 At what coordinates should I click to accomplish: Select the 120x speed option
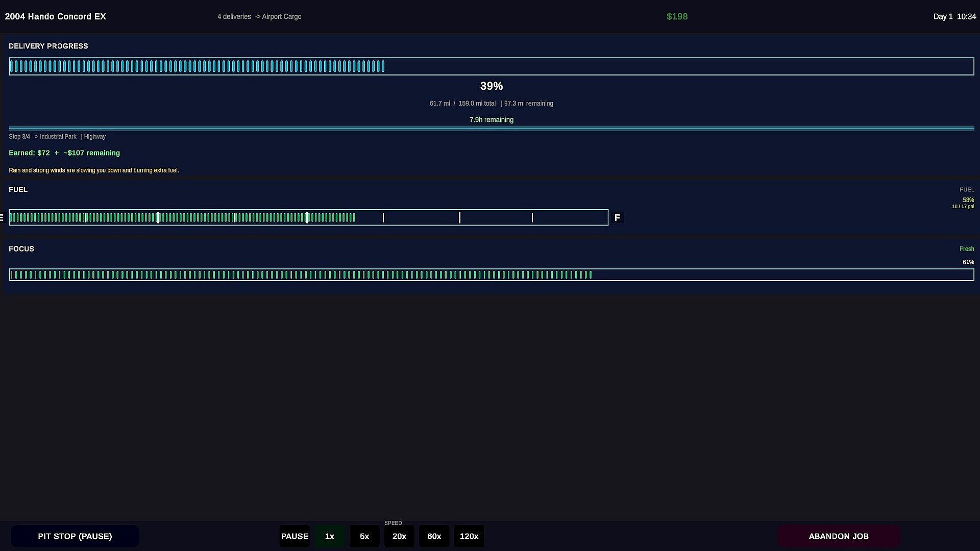[469, 536]
